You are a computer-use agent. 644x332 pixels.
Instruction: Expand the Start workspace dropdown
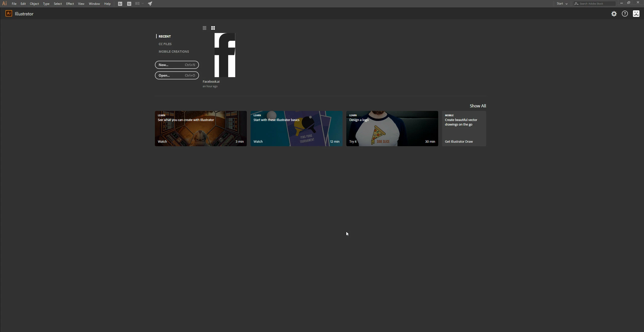(562, 4)
